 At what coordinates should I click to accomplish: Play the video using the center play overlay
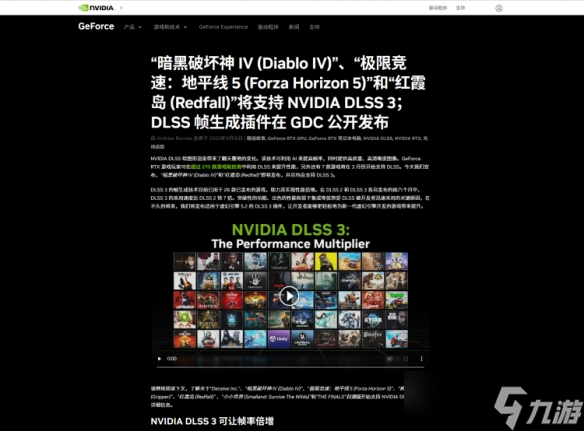click(x=289, y=296)
